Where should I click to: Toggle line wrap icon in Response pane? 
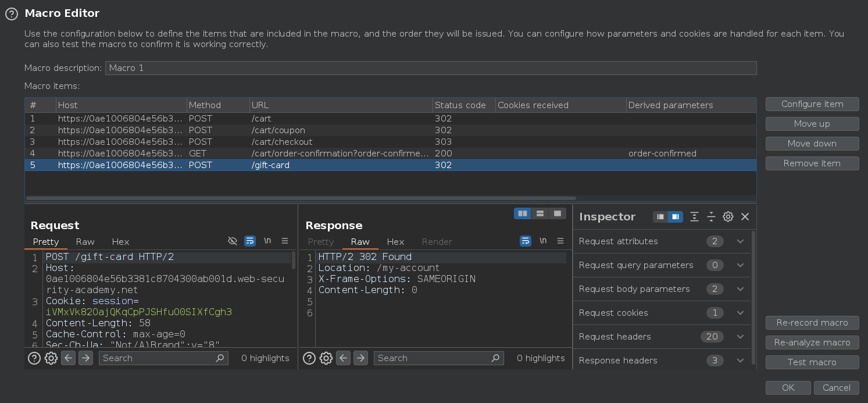[x=525, y=241]
